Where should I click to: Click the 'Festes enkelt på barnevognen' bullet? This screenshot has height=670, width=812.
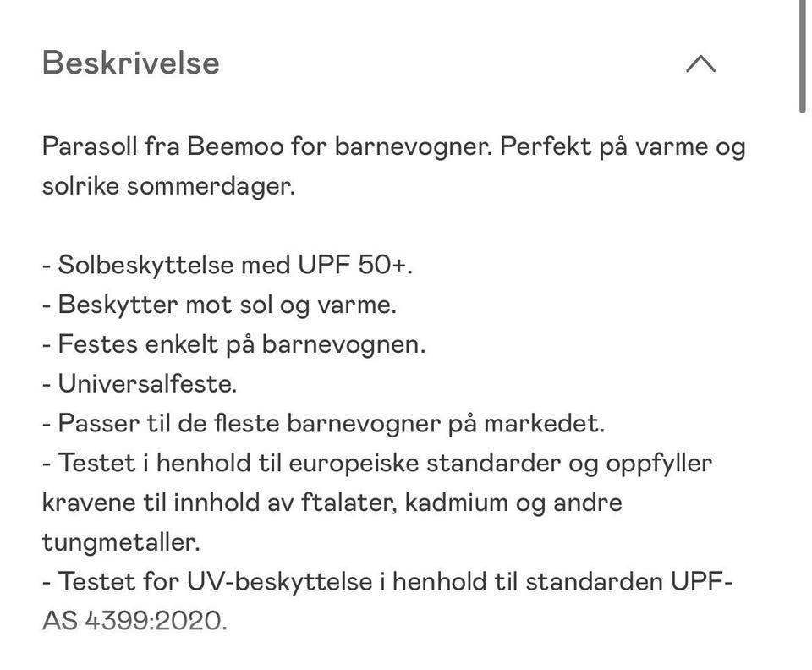click(x=233, y=344)
